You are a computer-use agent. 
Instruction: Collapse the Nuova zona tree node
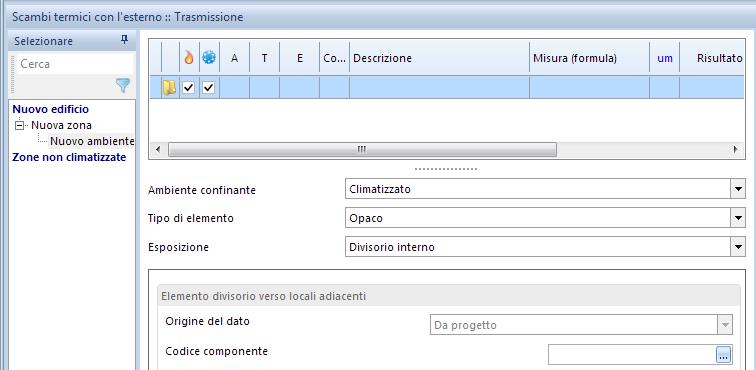[20, 125]
